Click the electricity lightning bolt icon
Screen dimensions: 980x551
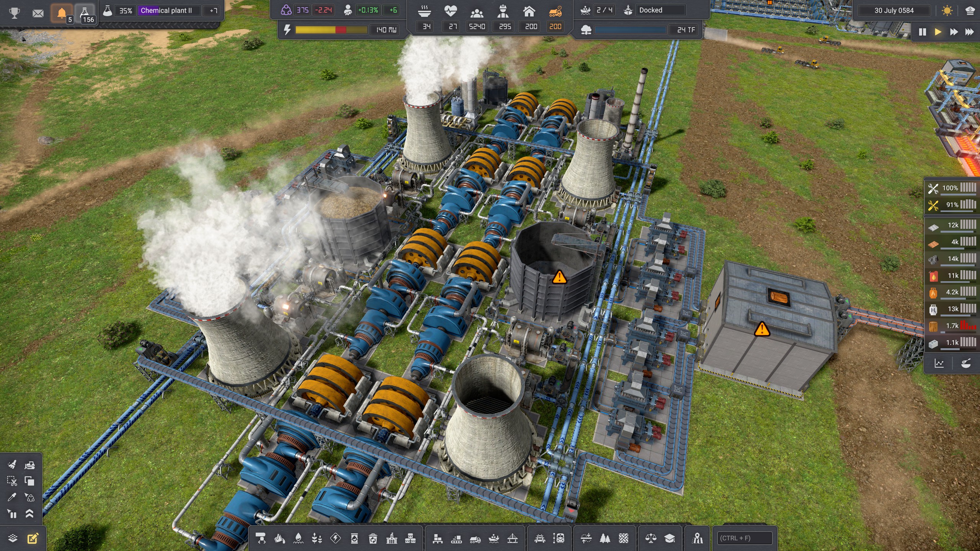[287, 29]
